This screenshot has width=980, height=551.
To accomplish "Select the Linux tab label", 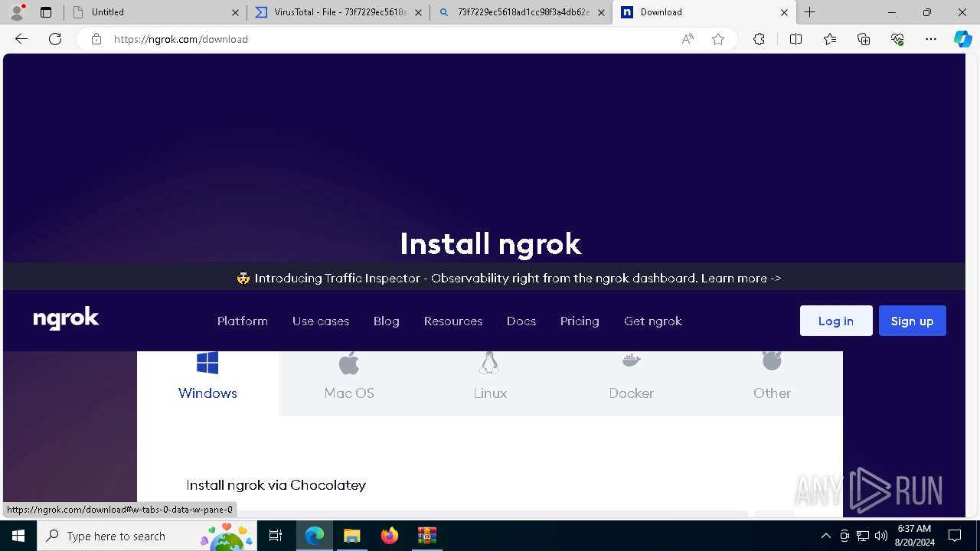I will click(490, 393).
